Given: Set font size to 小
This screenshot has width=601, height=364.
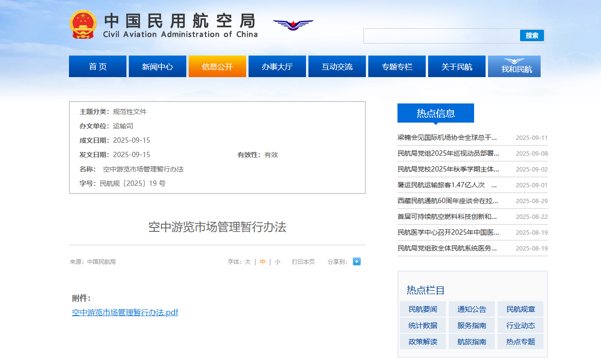Looking at the screenshot, I should (277, 262).
